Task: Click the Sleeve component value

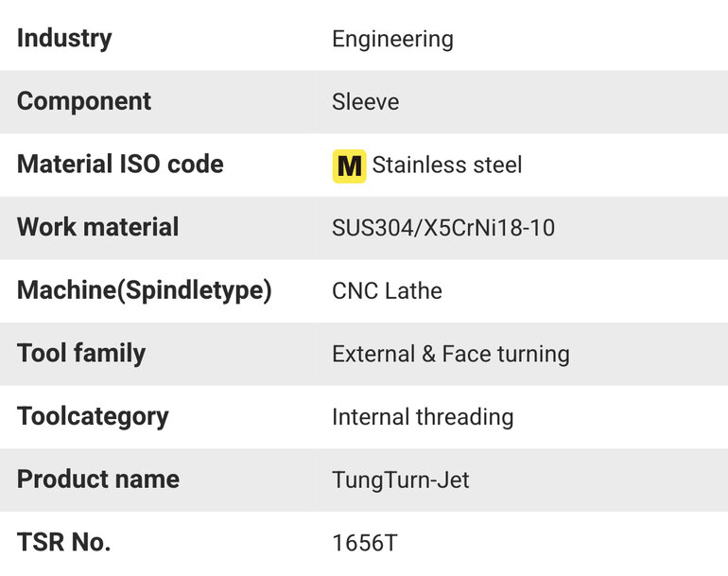Action: coord(365,102)
